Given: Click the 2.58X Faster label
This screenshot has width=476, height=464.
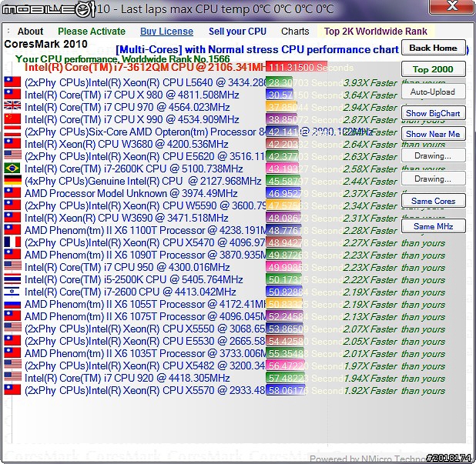Looking at the screenshot, I should [x=370, y=169].
